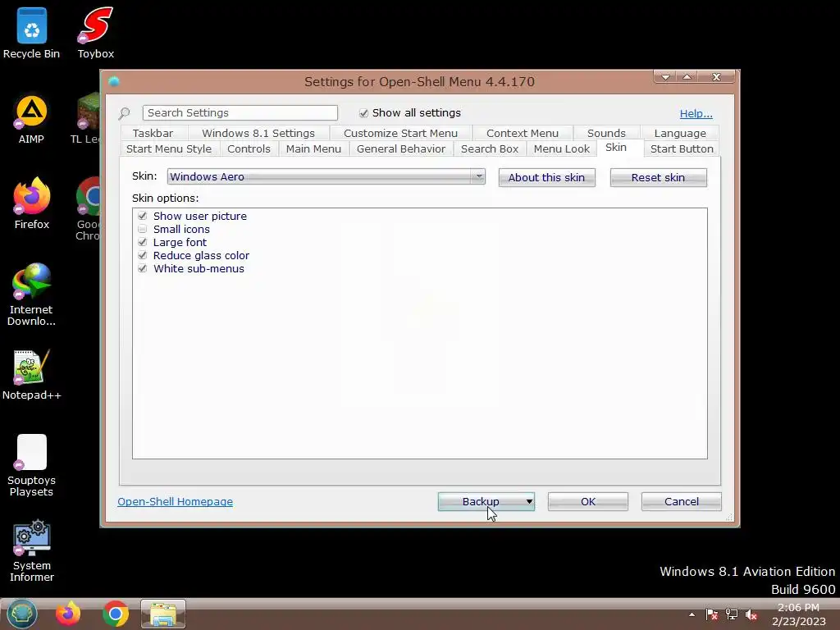This screenshot has height=630, width=840.
Task: Open Firefox from the taskbar
Action: (x=68, y=614)
